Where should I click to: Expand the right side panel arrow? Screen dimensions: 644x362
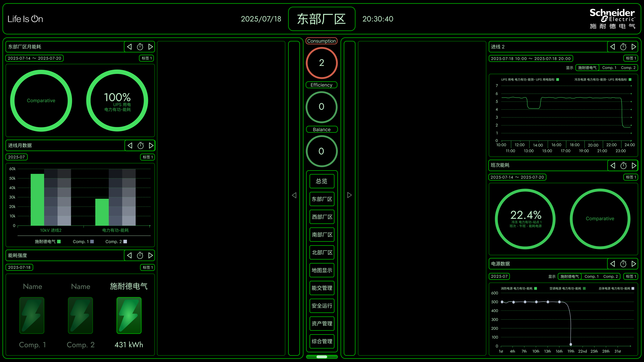(349, 195)
